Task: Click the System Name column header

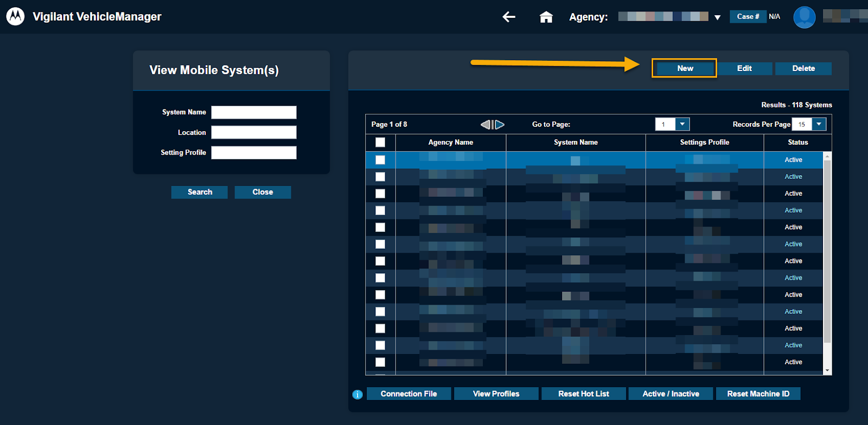Action: click(x=576, y=142)
